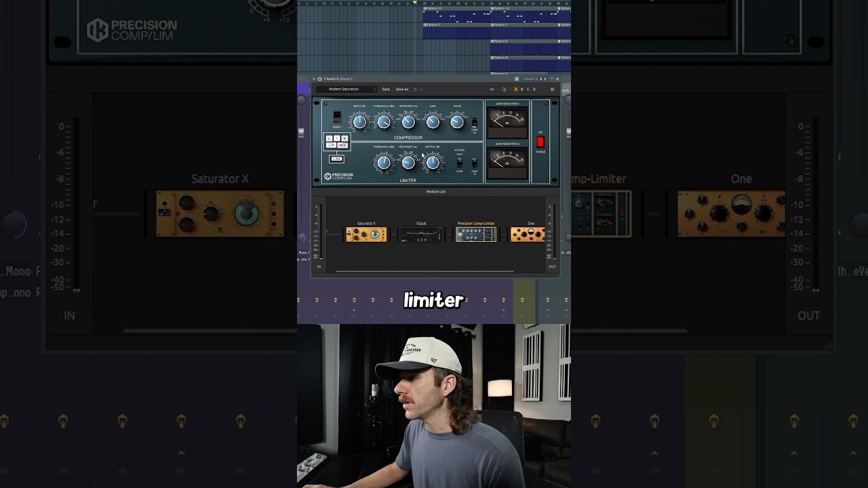Select the Precision Comp-Limiter module thumbnail
The height and width of the screenshot is (488, 868).
[x=476, y=235]
